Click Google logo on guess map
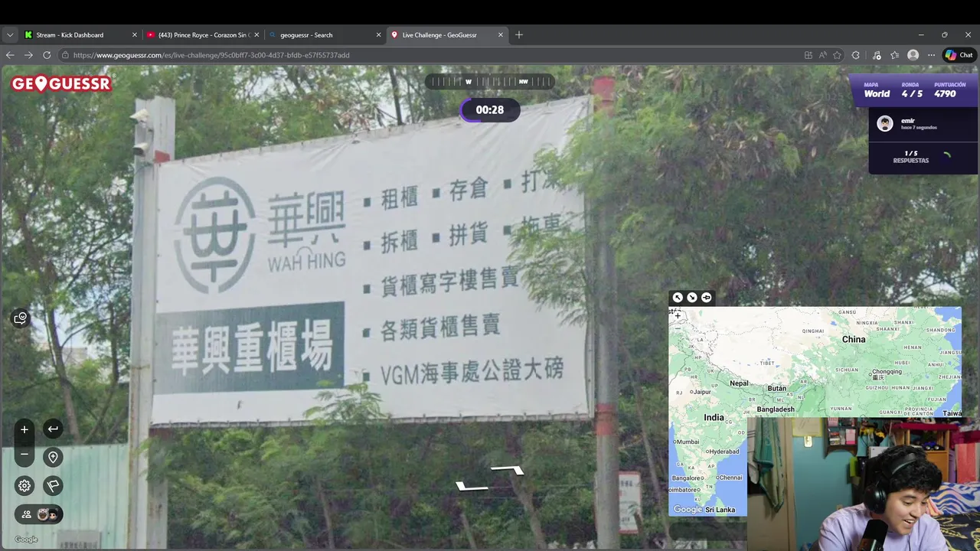The image size is (980, 551). pyautogui.click(x=688, y=510)
